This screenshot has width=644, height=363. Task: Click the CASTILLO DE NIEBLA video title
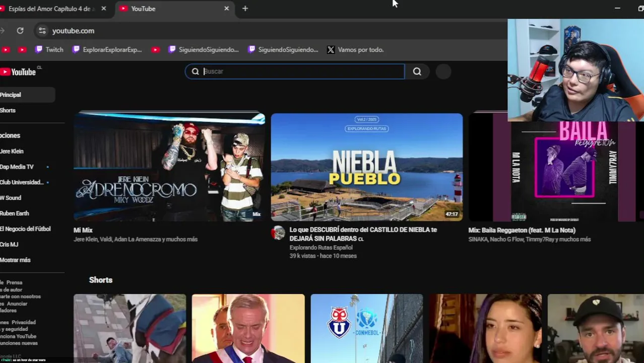pyautogui.click(x=363, y=234)
